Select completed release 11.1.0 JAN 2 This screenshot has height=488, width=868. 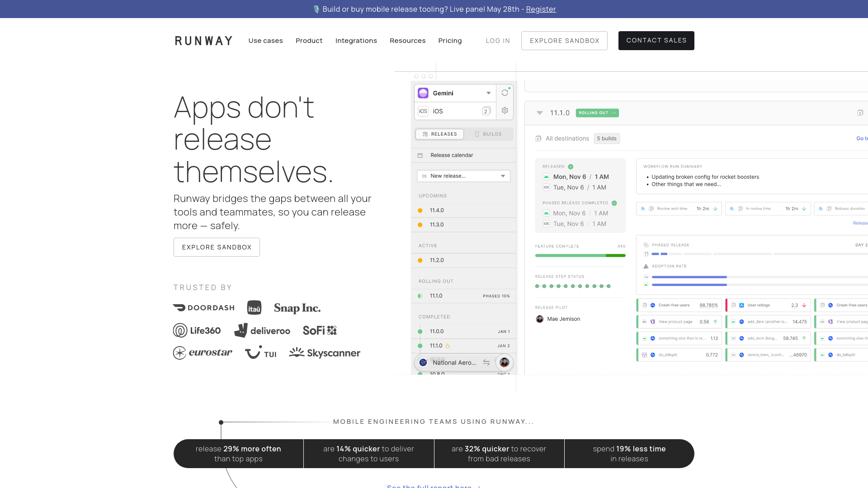click(463, 346)
